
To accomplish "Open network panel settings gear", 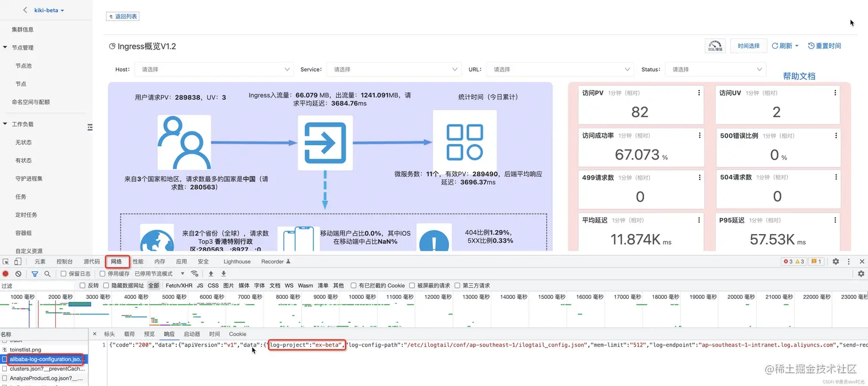I will pyautogui.click(x=861, y=274).
